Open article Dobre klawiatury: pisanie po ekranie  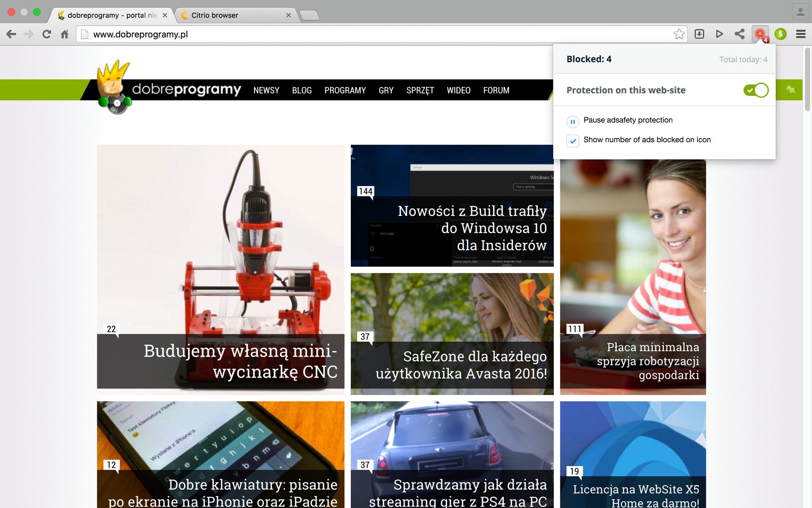tap(223, 492)
